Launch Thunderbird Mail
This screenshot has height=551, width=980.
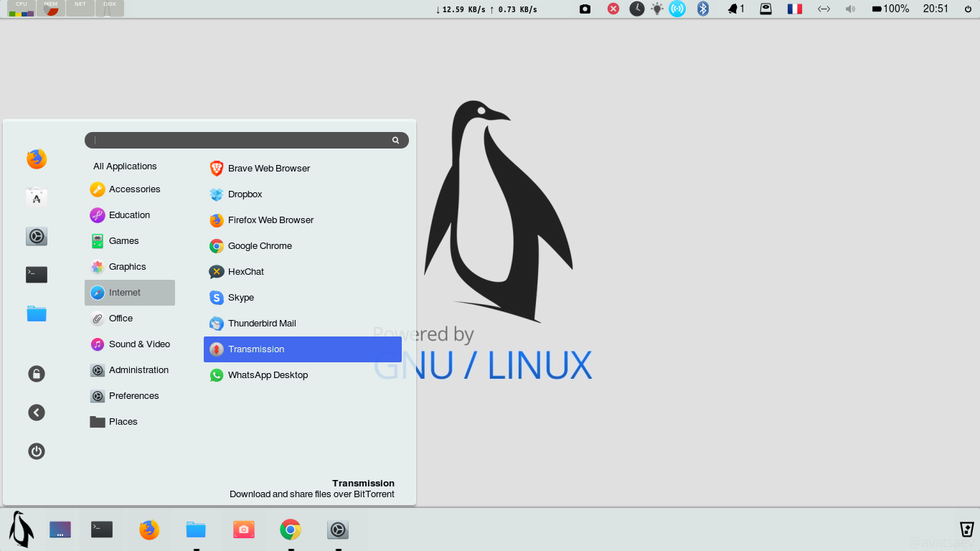[303, 324]
